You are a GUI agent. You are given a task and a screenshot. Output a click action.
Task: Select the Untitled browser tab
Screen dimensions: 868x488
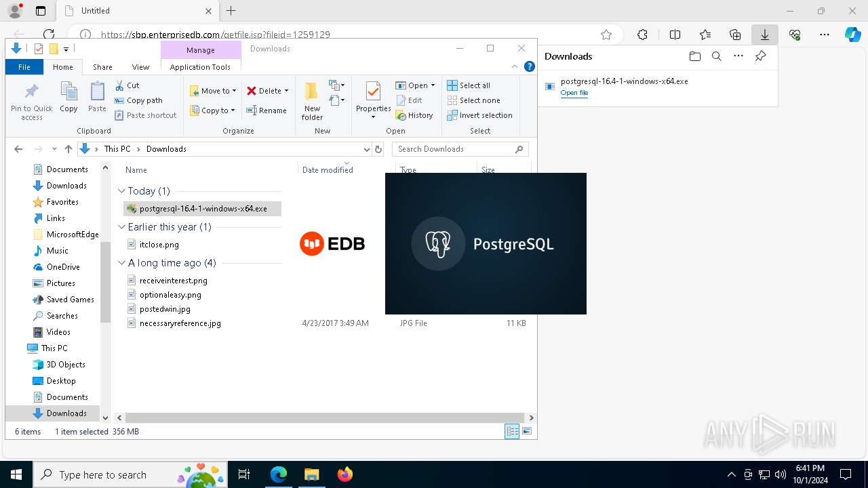[x=136, y=11]
